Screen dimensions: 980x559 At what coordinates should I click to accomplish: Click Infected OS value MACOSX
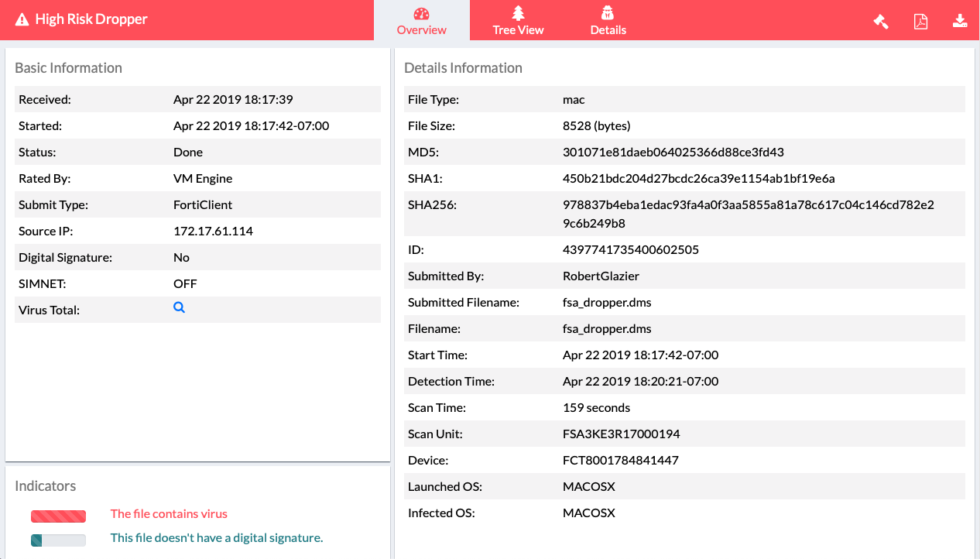(589, 513)
